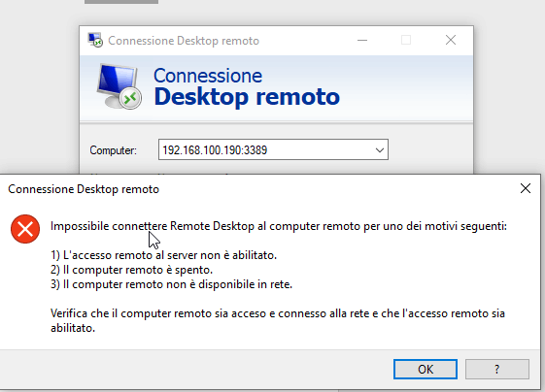
Task: Confirm the error with the OK button
Action: [426, 369]
